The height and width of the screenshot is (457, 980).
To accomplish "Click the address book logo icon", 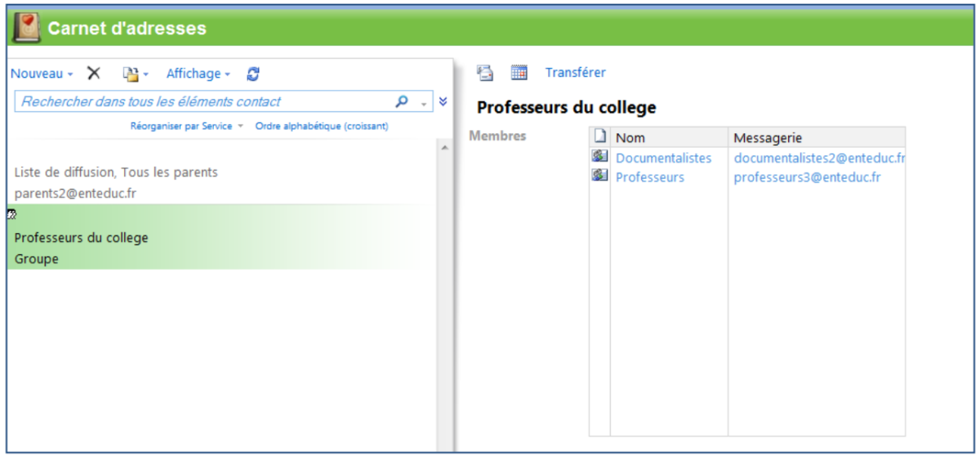I will [x=27, y=28].
